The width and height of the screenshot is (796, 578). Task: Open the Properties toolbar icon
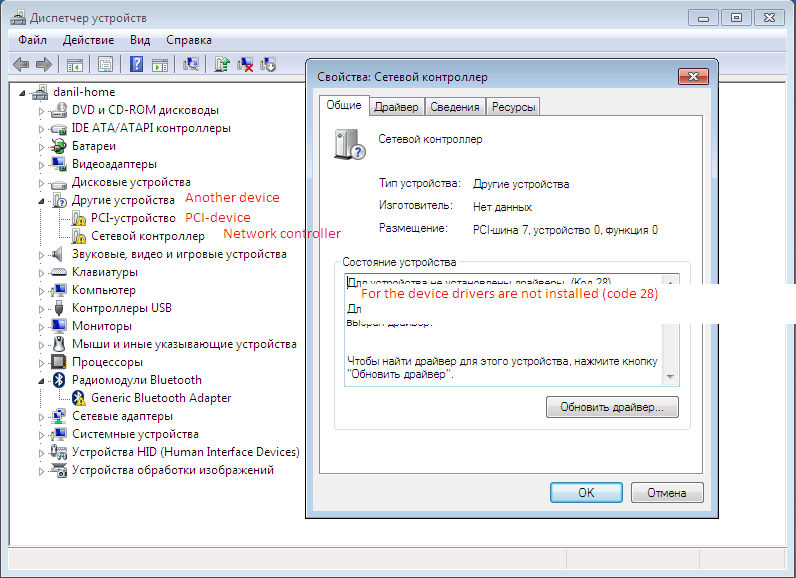pos(106,64)
